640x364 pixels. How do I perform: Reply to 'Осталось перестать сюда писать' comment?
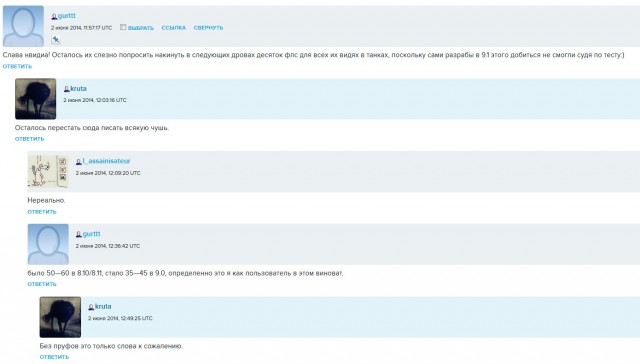(x=29, y=139)
